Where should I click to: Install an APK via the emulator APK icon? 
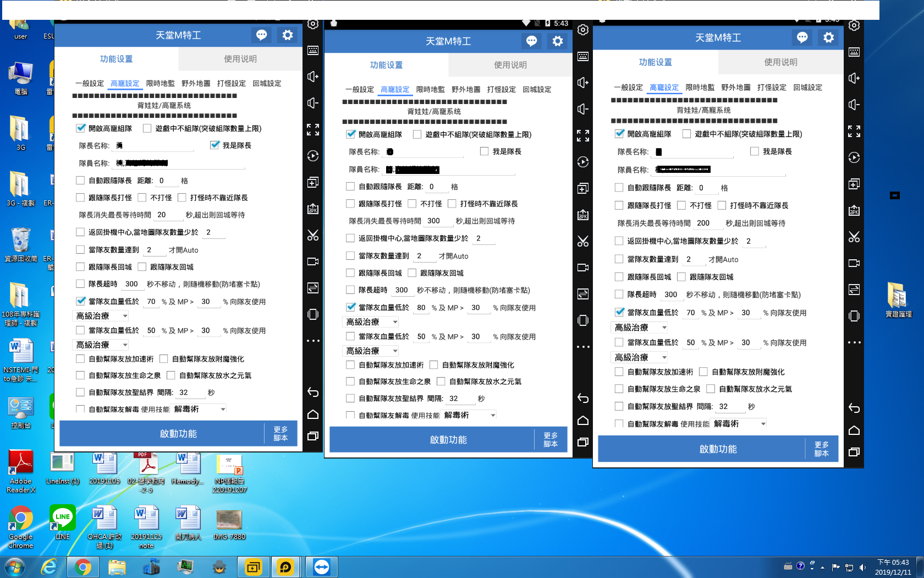[313, 210]
